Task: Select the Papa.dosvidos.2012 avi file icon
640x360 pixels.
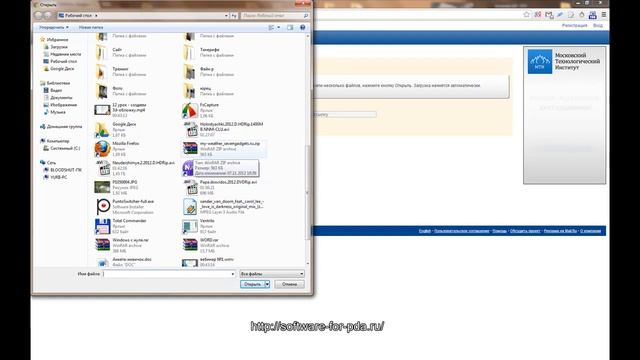Action: tap(190, 187)
